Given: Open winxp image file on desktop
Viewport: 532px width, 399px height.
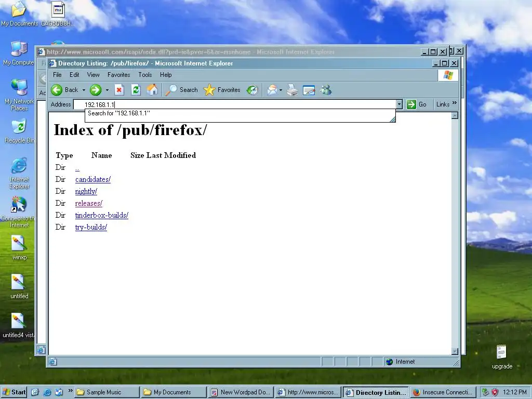Looking at the screenshot, I should [x=19, y=248].
